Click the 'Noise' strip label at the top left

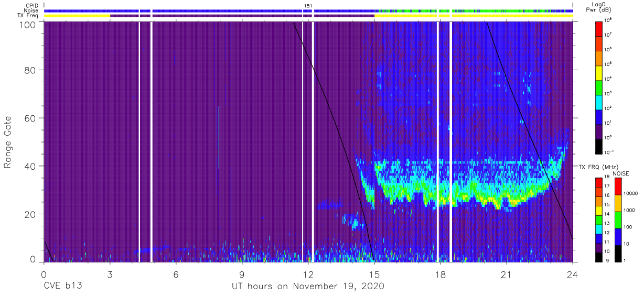tap(31, 10)
